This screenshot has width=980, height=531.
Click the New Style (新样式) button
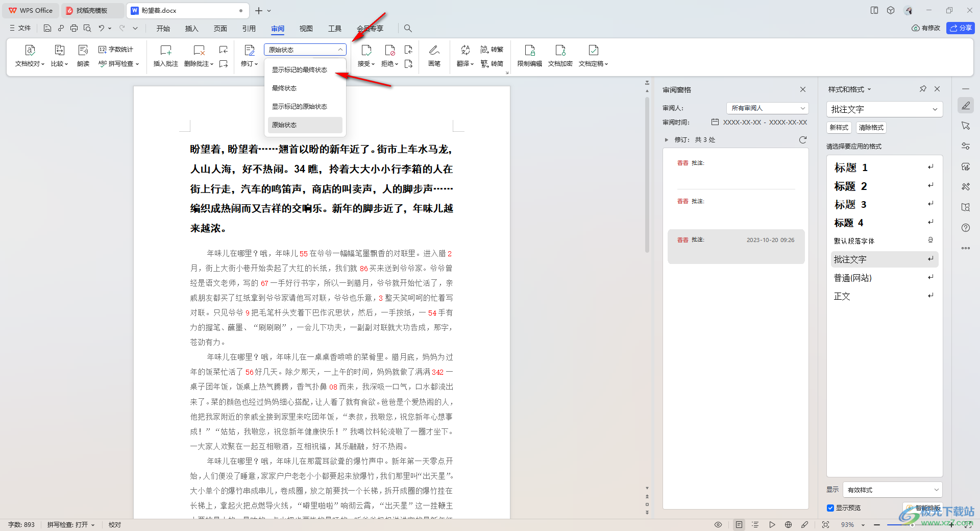[x=839, y=128]
